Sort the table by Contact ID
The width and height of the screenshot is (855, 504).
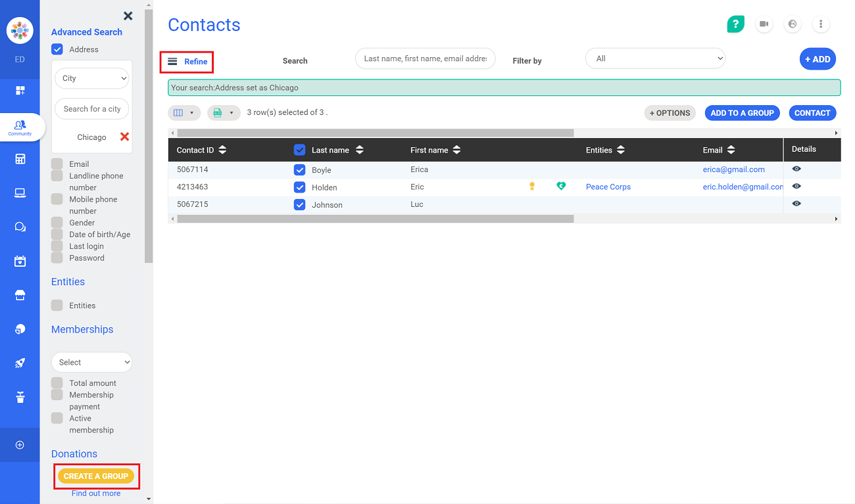[x=222, y=150]
